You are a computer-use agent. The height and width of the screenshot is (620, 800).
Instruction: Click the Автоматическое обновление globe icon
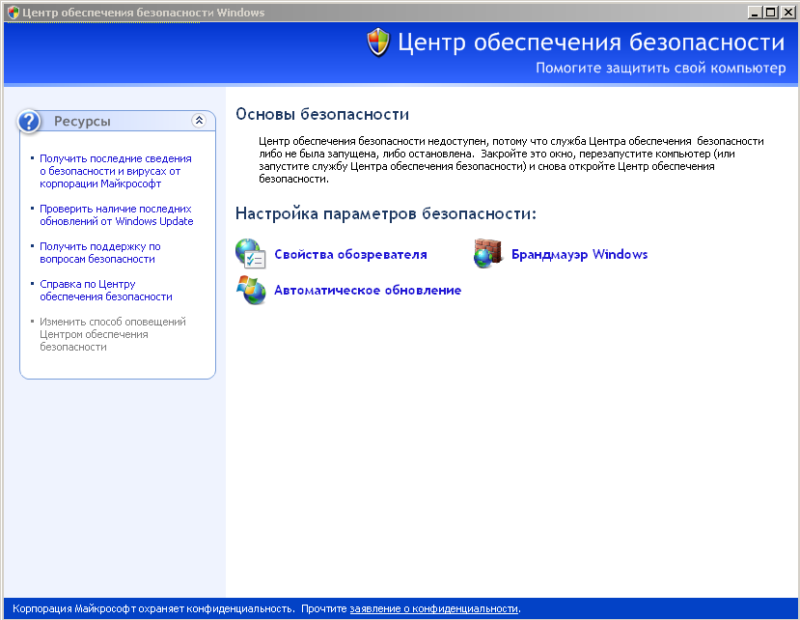(x=250, y=290)
